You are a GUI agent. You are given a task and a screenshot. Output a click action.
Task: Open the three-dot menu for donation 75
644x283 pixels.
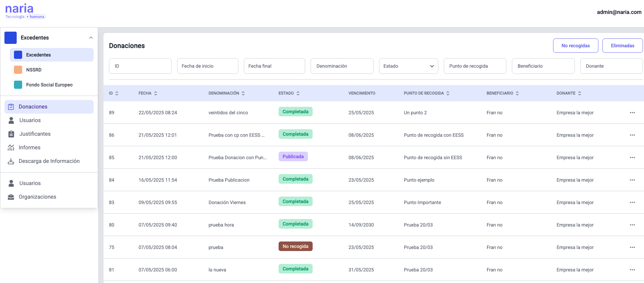(x=632, y=247)
